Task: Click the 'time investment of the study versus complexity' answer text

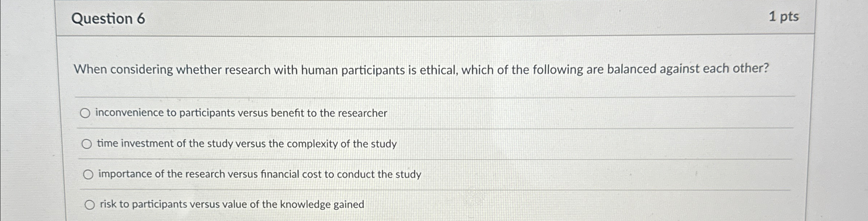Action: [247, 144]
